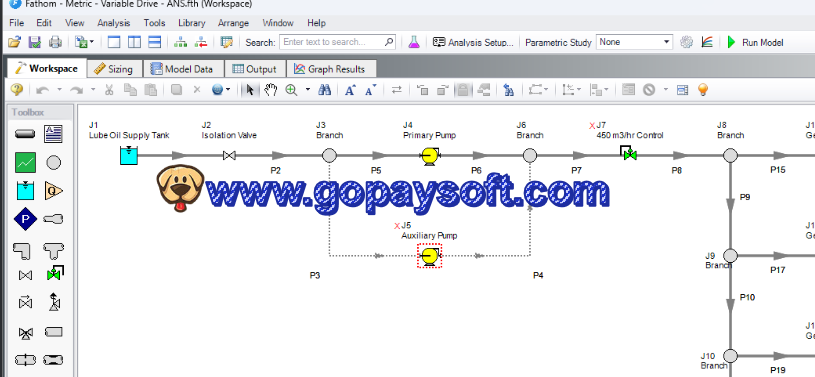Pick the reservoir junction in Toolbox

25,191
